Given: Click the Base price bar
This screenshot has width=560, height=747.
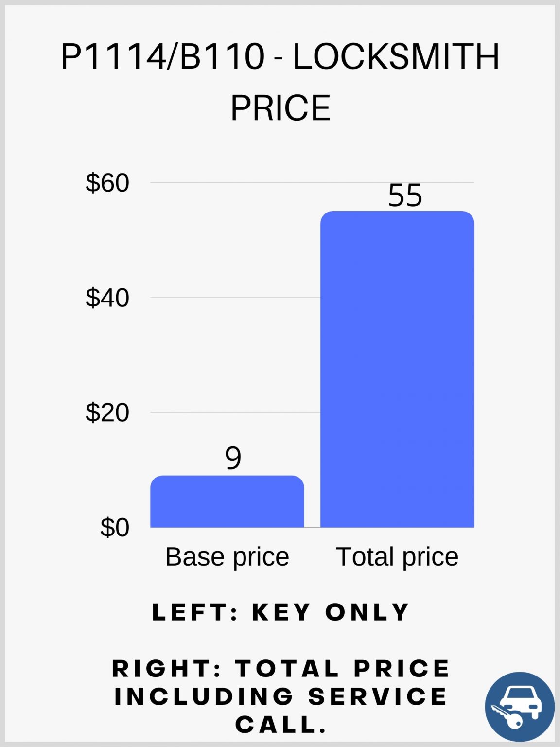Looking at the screenshot, I should click(x=227, y=501).
